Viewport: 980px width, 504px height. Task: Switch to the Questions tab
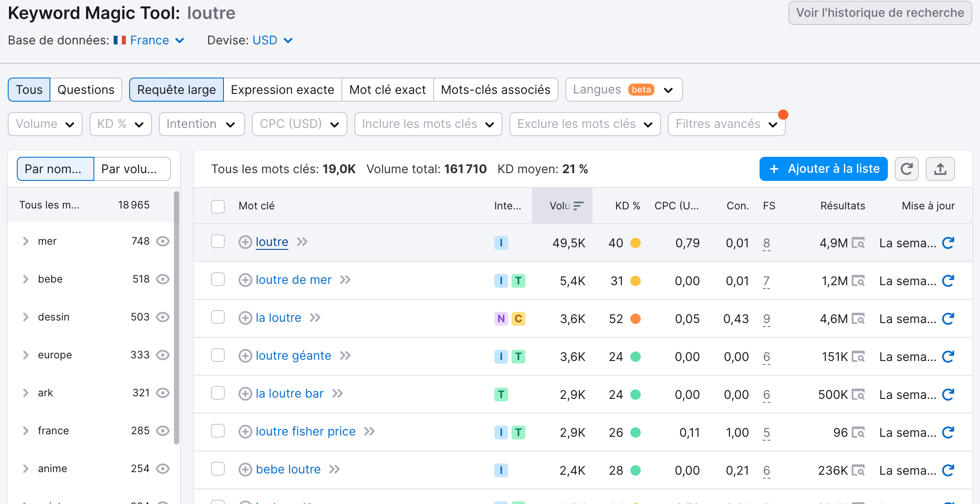pyautogui.click(x=86, y=90)
